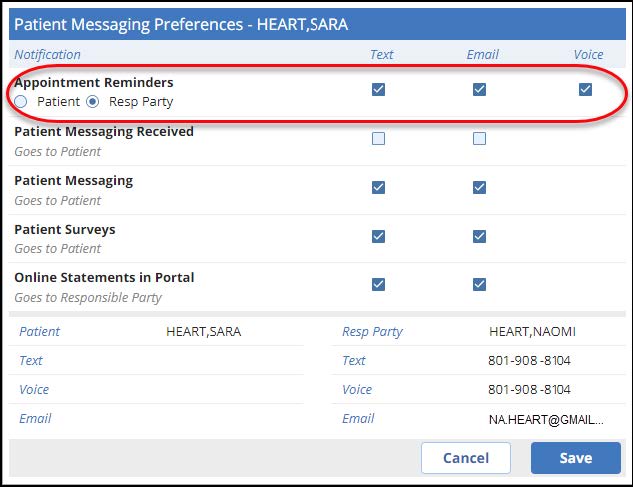Uncheck Appointment Reminders Email checkbox
Image resolution: width=633 pixels, height=487 pixels.
(x=479, y=90)
